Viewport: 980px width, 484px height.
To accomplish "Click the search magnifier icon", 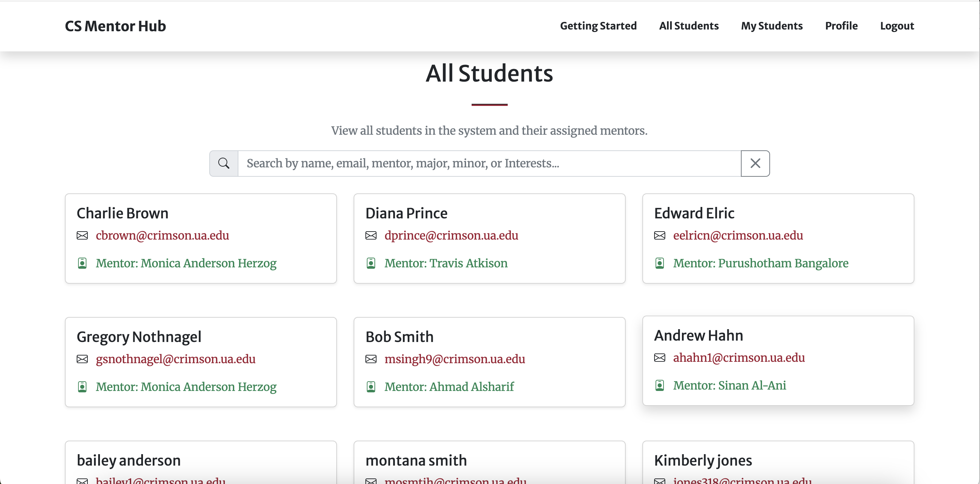I will tap(223, 163).
